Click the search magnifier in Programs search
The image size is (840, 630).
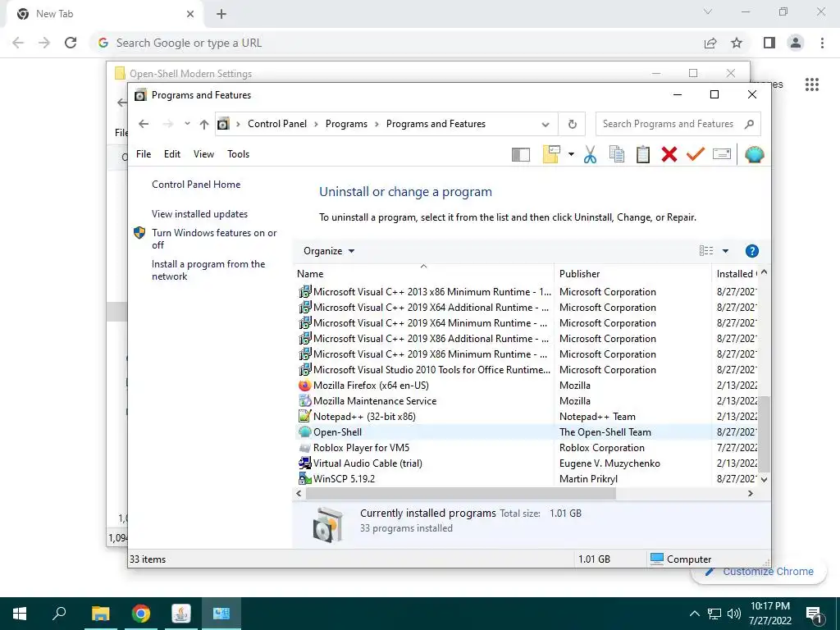coord(750,125)
